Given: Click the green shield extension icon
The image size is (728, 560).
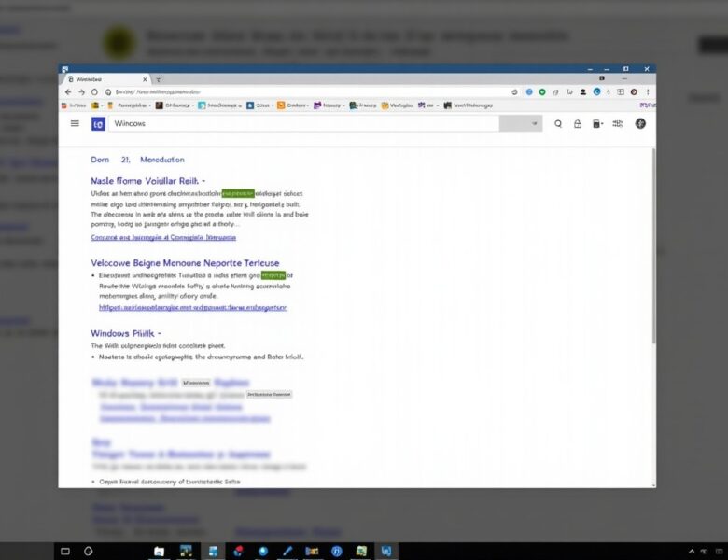Looking at the screenshot, I should [x=542, y=92].
